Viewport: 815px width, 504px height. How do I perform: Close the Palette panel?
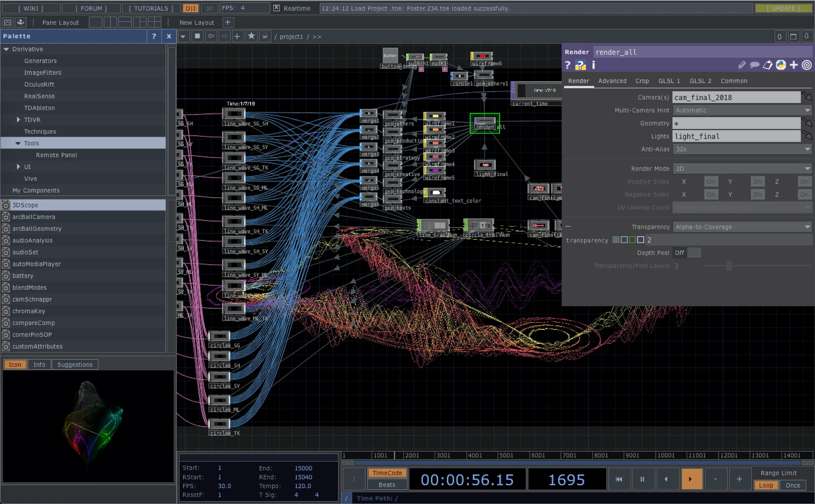click(x=169, y=36)
